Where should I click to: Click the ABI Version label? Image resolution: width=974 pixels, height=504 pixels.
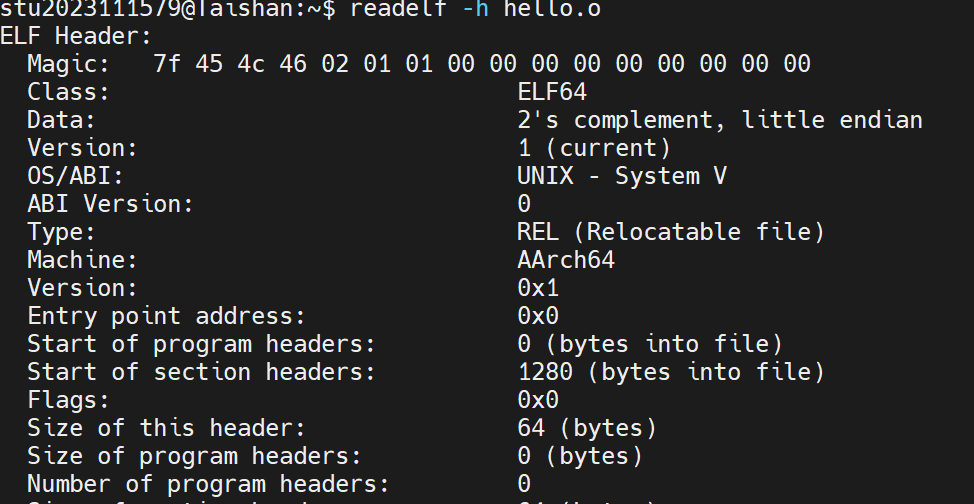click(x=110, y=204)
